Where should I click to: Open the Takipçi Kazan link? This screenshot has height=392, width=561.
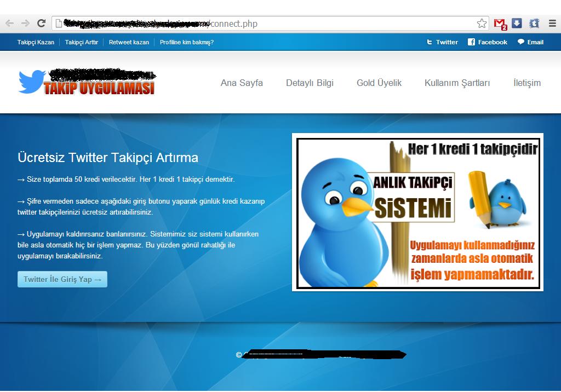36,42
